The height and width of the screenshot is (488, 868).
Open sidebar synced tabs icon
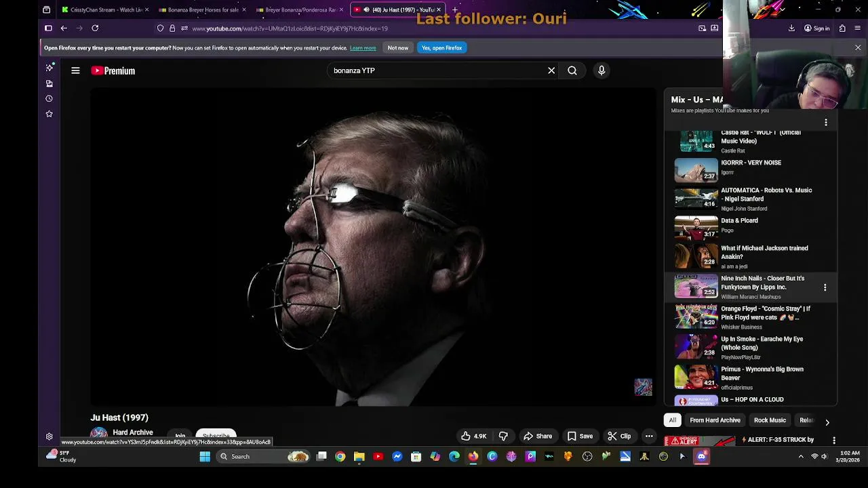pos(49,83)
